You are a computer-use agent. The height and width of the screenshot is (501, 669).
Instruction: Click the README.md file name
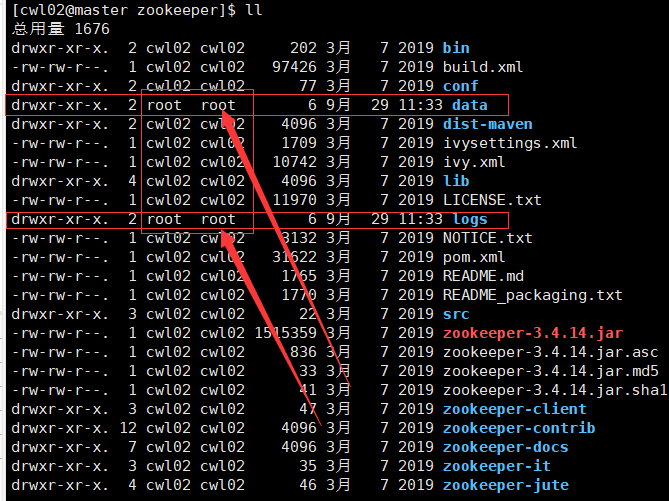pos(483,276)
